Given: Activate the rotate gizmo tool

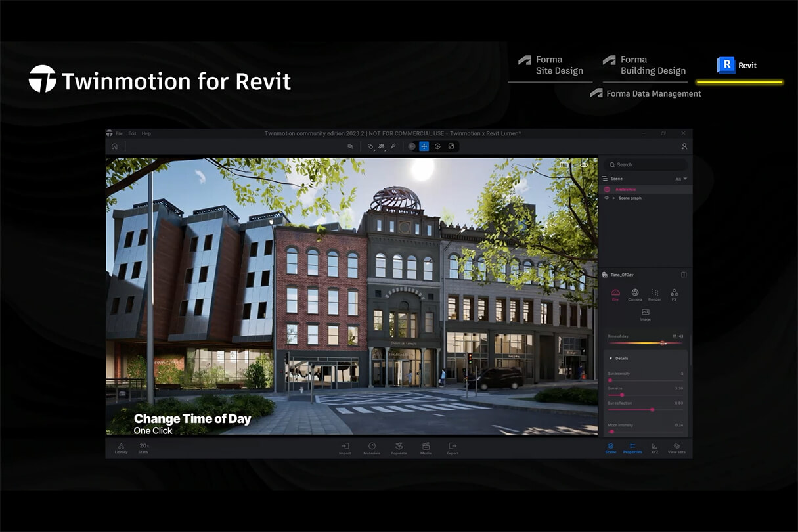Looking at the screenshot, I should 437,146.
